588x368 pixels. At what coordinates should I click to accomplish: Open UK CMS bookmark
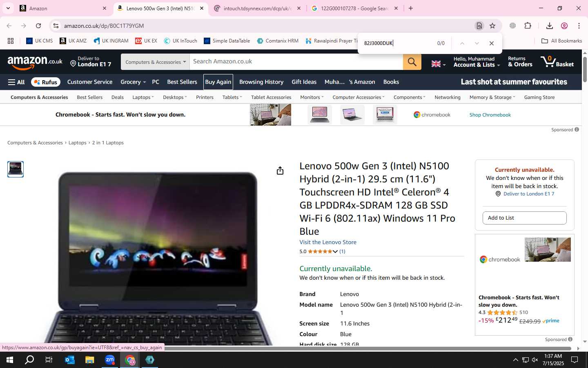pos(40,41)
